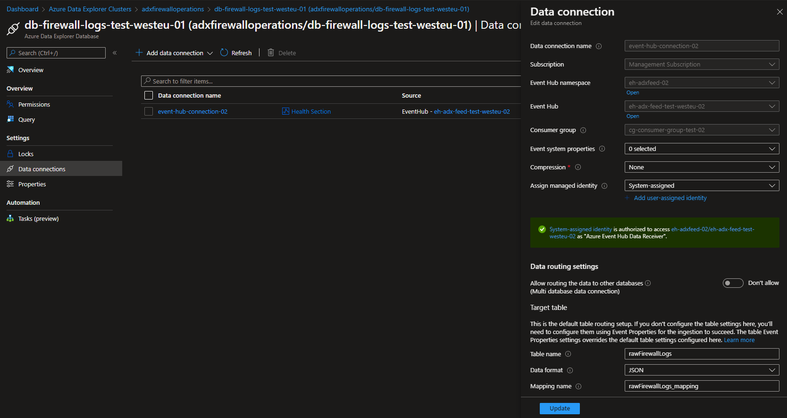Click the Health Section chart icon
This screenshot has width=787, height=418.
[x=286, y=111]
